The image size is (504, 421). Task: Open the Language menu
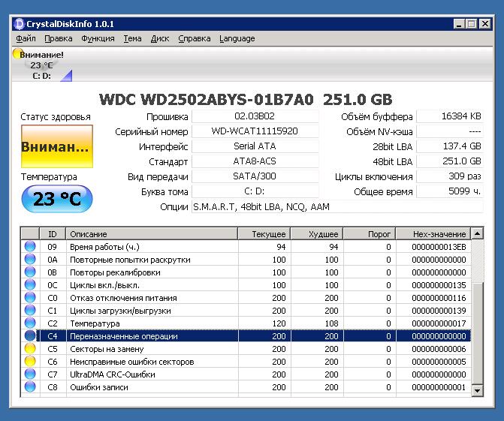[x=237, y=38]
